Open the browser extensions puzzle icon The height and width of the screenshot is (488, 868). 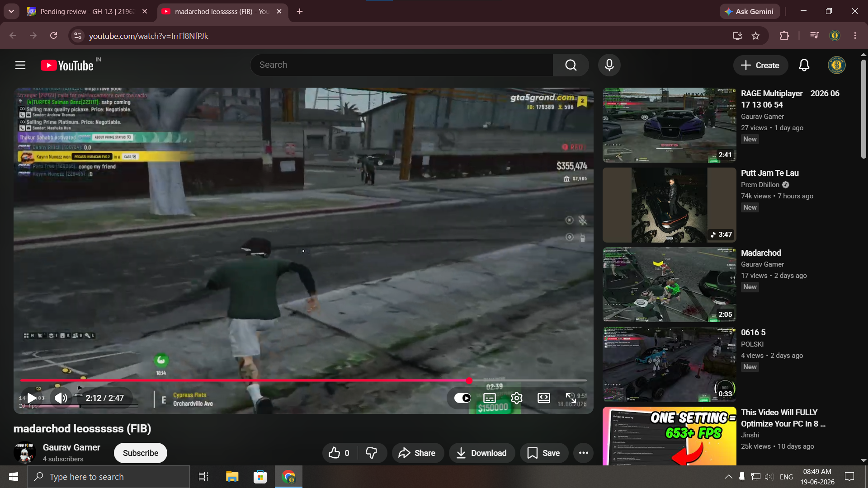coord(784,36)
